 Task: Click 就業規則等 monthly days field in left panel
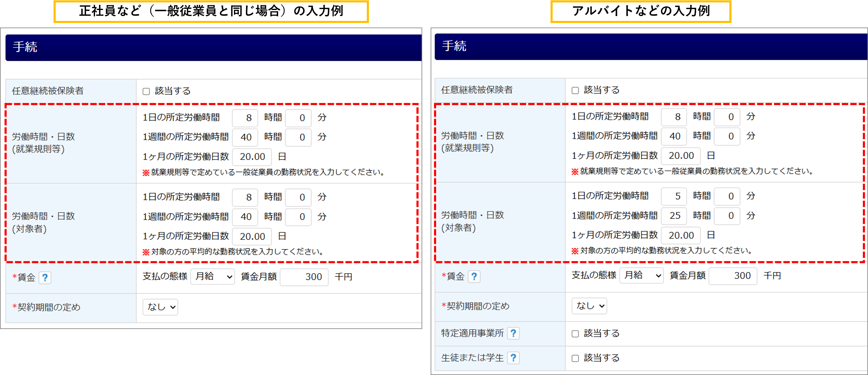point(252,157)
